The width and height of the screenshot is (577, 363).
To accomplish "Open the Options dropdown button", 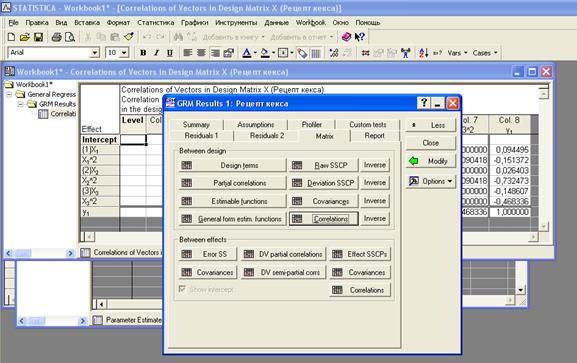I will pyautogui.click(x=431, y=181).
